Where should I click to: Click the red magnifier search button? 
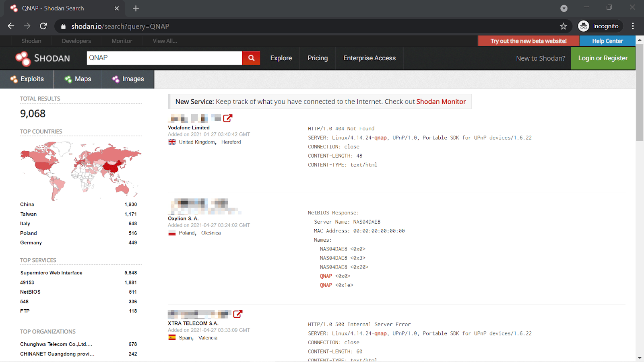click(251, 58)
